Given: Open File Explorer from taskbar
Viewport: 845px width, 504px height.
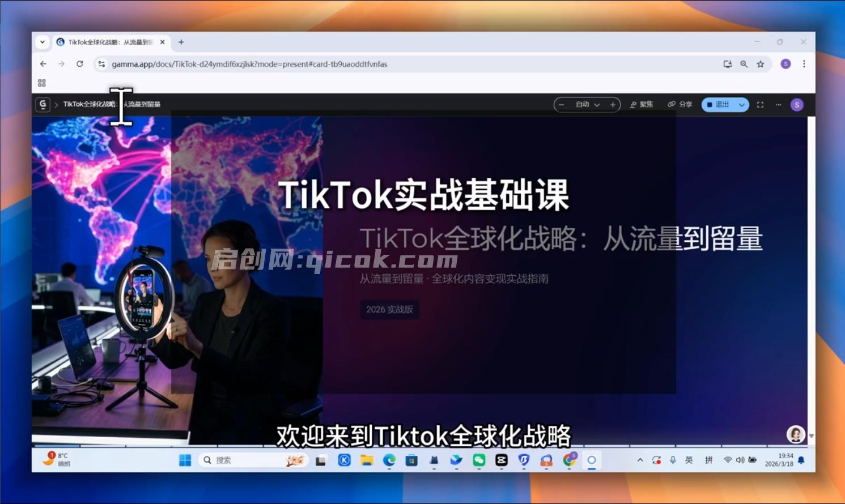Looking at the screenshot, I should [x=367, y=460].
